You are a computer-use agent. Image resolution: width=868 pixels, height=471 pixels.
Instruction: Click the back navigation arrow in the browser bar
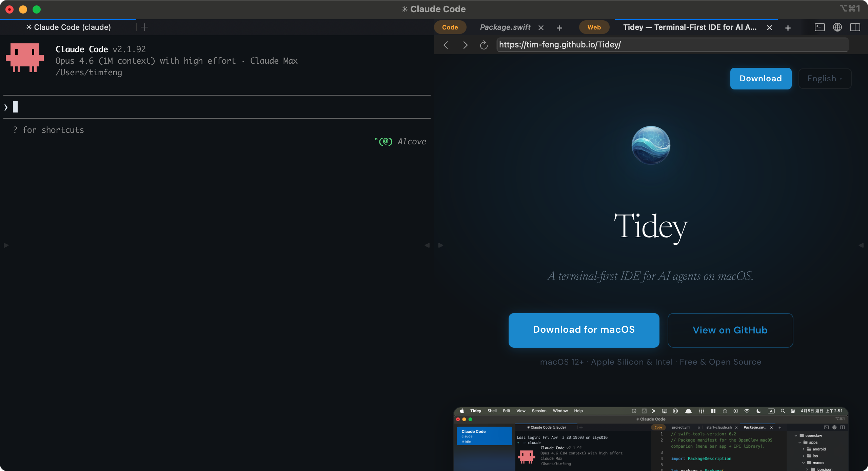pyautogui.click(x=446, y=45)
